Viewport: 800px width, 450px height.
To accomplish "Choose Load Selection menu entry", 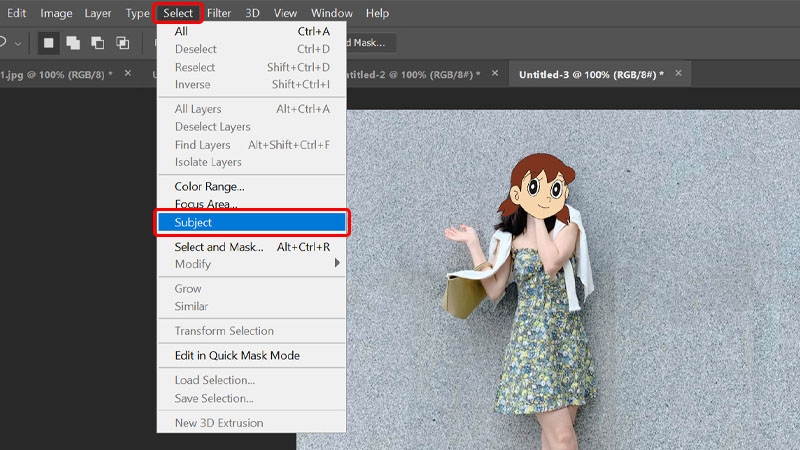I will (252, 380).
